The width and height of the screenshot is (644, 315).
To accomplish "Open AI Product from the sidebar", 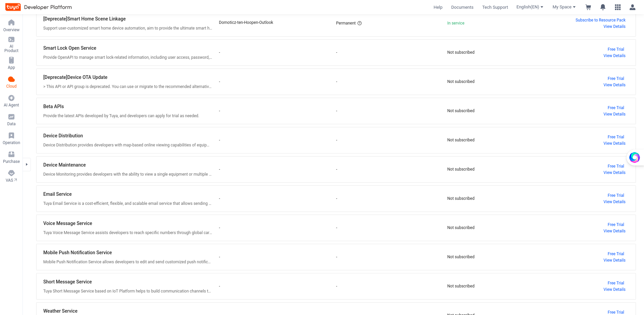I will [11, 44].
